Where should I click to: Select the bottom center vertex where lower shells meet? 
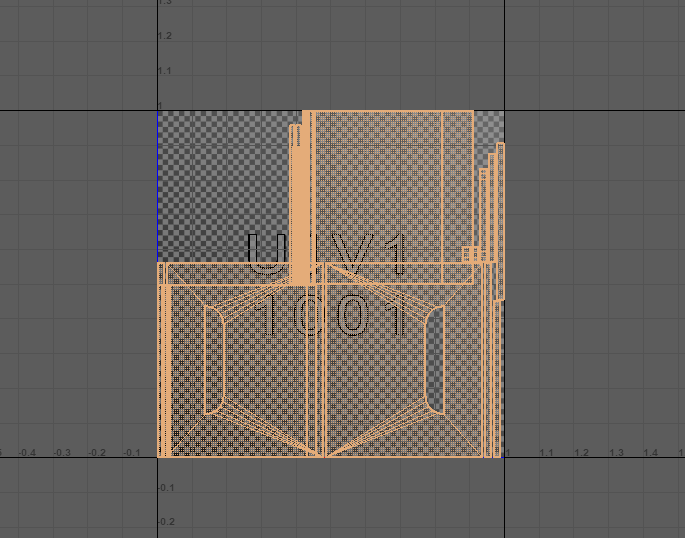(322, 456)
